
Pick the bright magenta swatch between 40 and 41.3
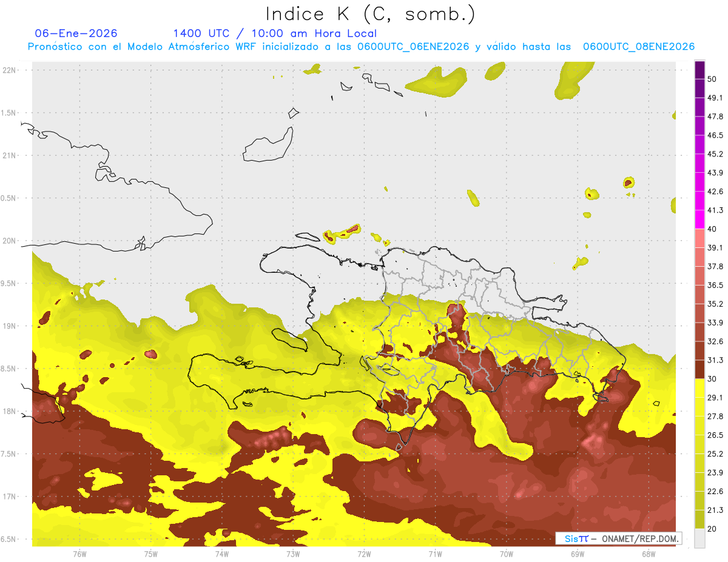[699, 219]
